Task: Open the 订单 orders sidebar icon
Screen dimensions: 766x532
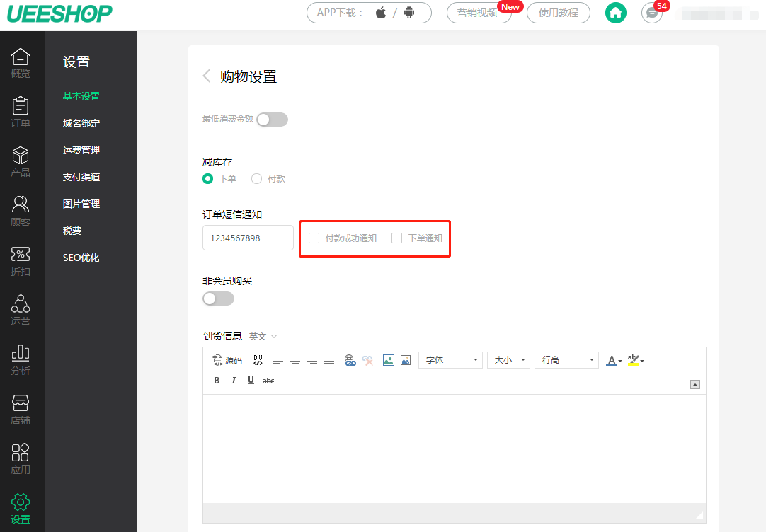Action: (x=21, y=112)
